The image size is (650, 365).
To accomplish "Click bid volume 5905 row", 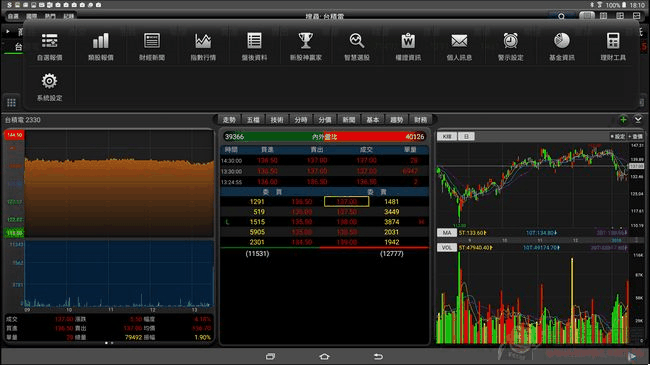I will pos(257,232).
